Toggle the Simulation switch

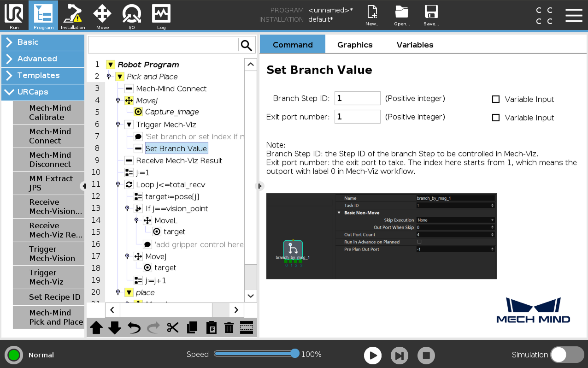[x=567, y=355]
